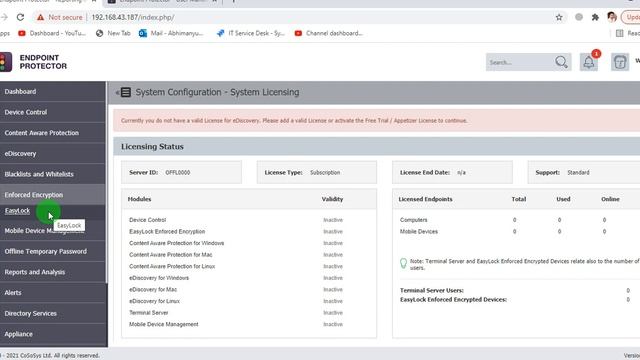The height and width of the screenshot is (360, 640).
Task: Click the Mobile Devices endpoints row
Action: coord(516,231)
